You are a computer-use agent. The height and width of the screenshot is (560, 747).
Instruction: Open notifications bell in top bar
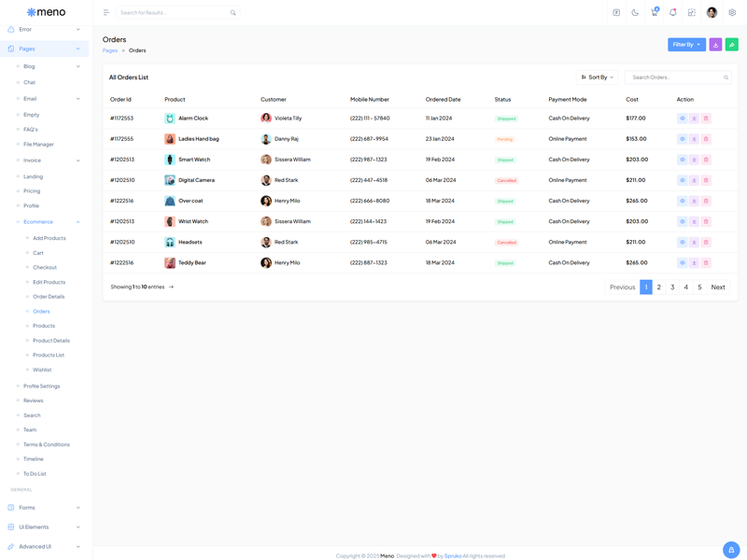coord(672,13)
